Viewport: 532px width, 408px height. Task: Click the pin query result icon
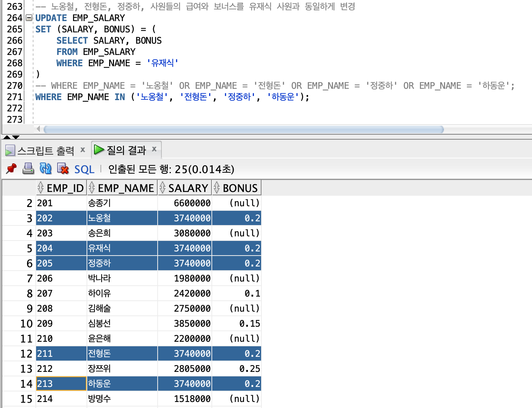coord(12,169)
